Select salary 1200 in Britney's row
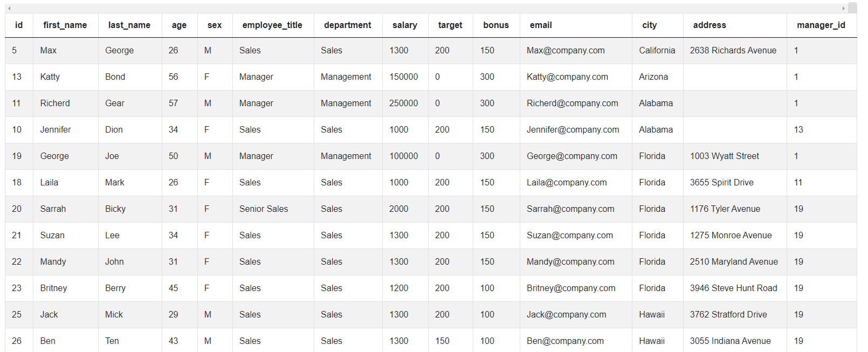 405,288
